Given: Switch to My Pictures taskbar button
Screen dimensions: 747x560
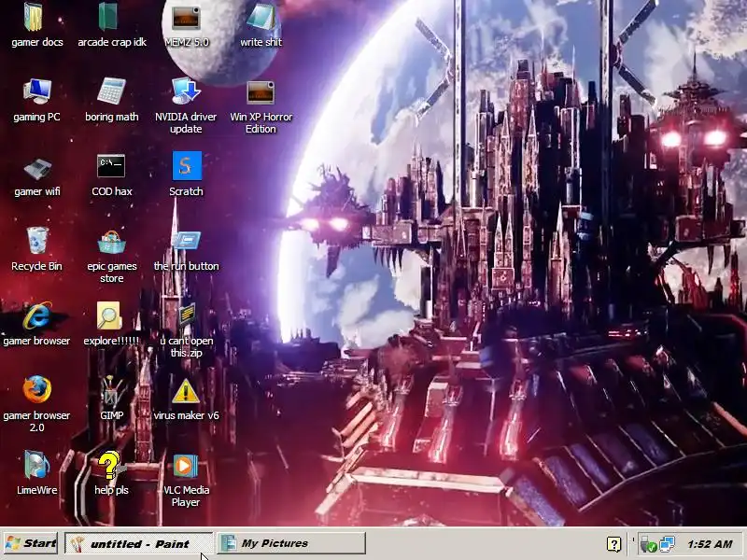Looking at the screenshot, I should 291,543.
